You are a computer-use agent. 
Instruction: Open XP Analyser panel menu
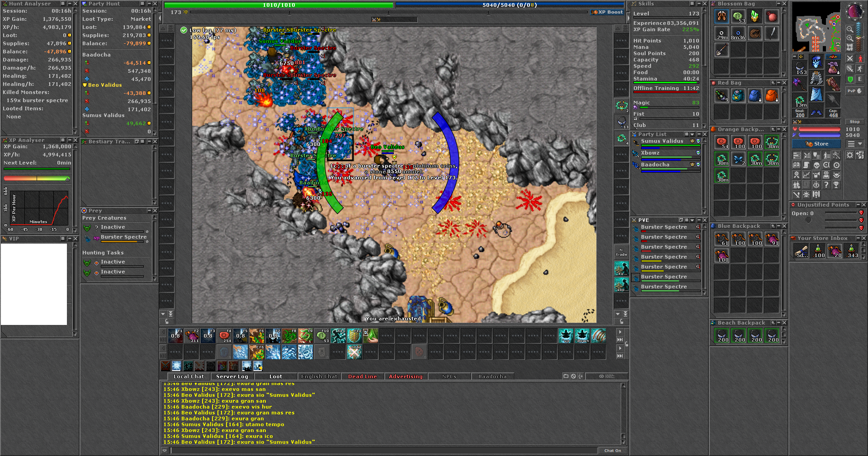point(63,140)
